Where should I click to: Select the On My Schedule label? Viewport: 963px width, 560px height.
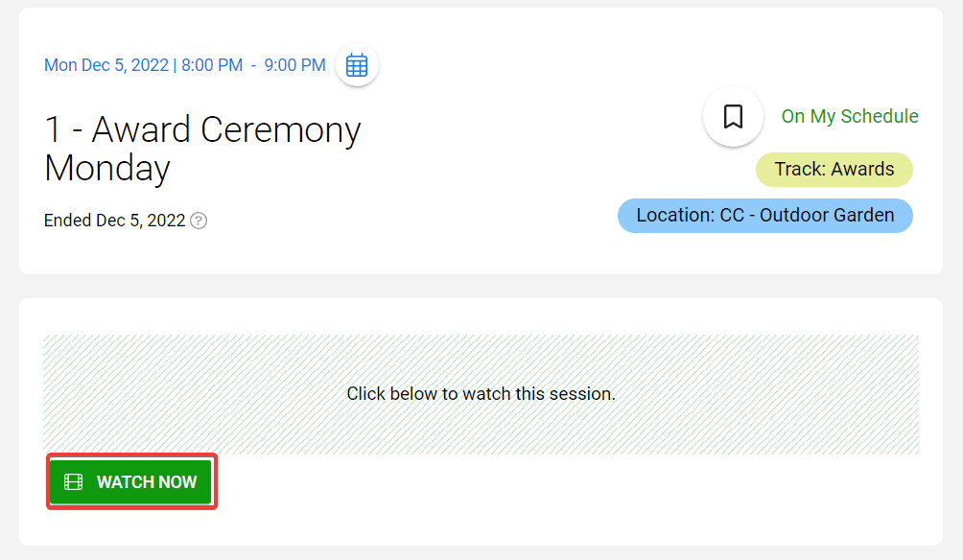point(850,116)
